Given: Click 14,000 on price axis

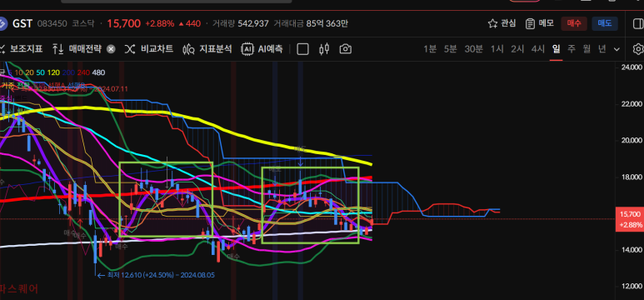Looking at the screenshot, I should (x=632, y=249).
